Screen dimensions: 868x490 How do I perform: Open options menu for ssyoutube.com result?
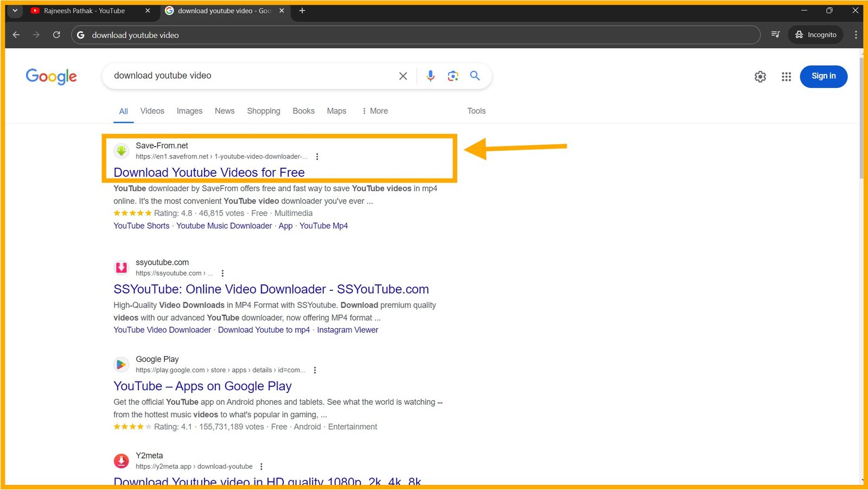tap(222, 273)
